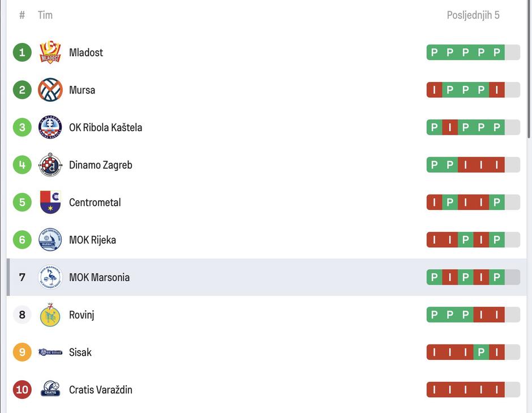Open the Rovinj team crest
The image size is (532, 413).
pos(50,315)
